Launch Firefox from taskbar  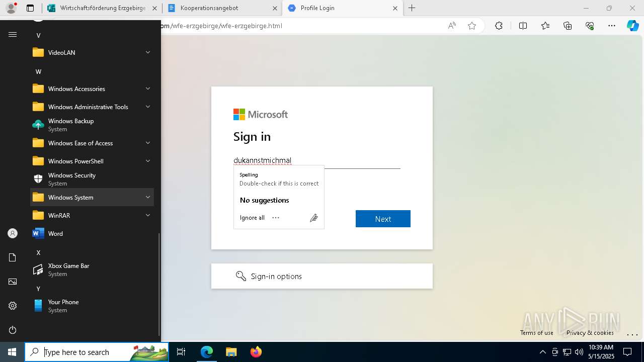[256, 352]
